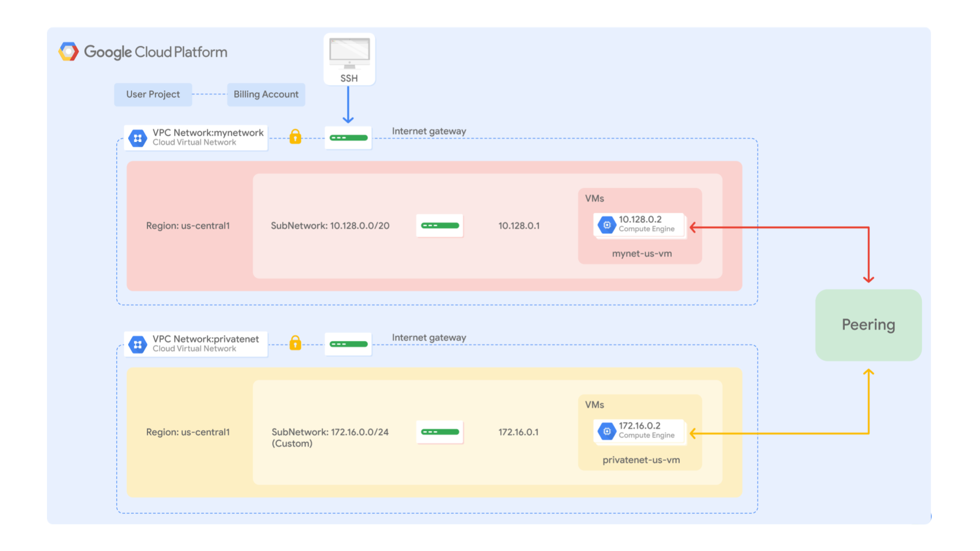The image size is (980, 551).
Task: Toggle the firewall lock on privatenet
Action: (295, 343)
